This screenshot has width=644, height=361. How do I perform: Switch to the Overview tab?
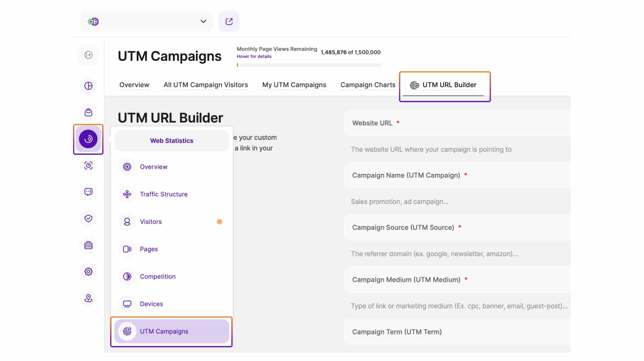134,85
